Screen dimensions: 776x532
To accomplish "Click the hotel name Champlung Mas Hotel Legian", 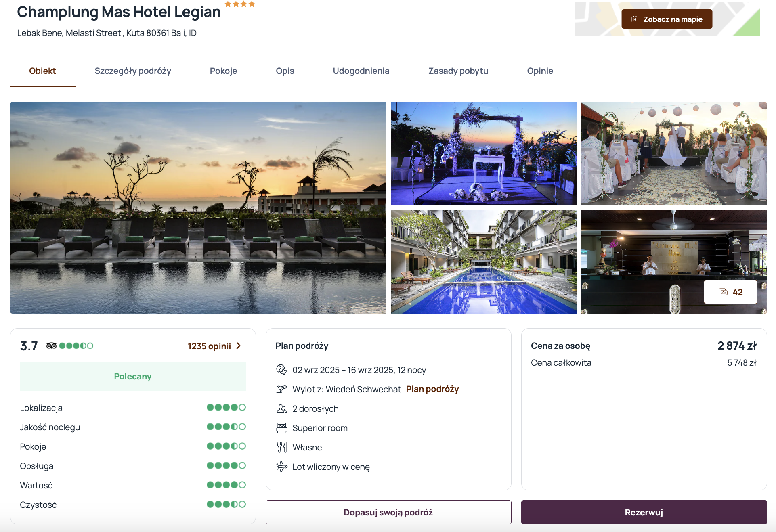I will (x=119, y=12).
